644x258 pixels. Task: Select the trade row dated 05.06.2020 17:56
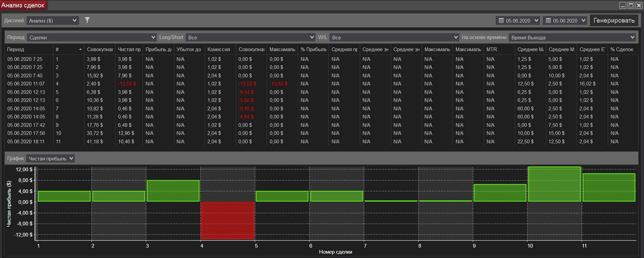(321, 133)
